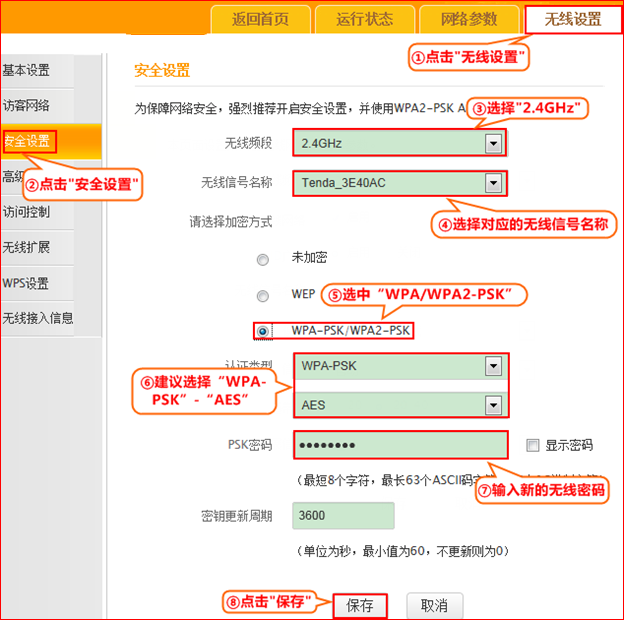Select the WPA-PSK/WPA2-PSK radio button
This screenshot has height=620, width=624.
[x=263, y=330]
